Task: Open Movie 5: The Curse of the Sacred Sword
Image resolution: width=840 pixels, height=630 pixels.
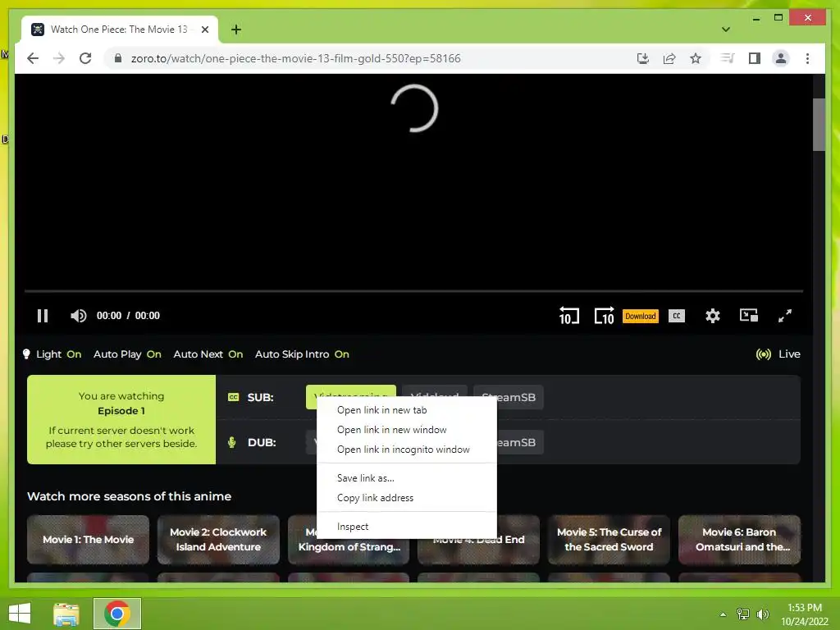Action: tap(609, 540)
